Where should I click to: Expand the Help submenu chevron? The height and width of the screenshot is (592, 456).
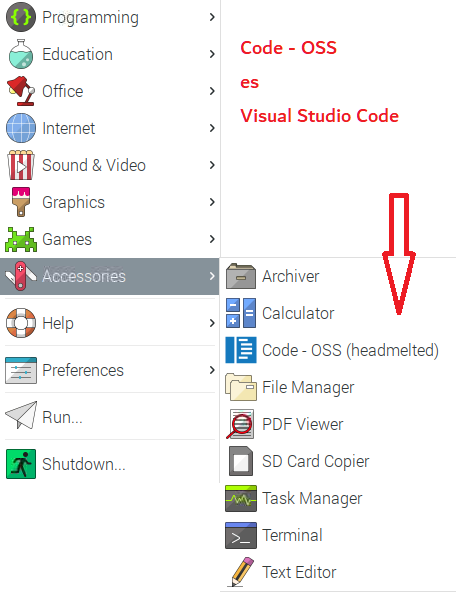tap(212, 323)
